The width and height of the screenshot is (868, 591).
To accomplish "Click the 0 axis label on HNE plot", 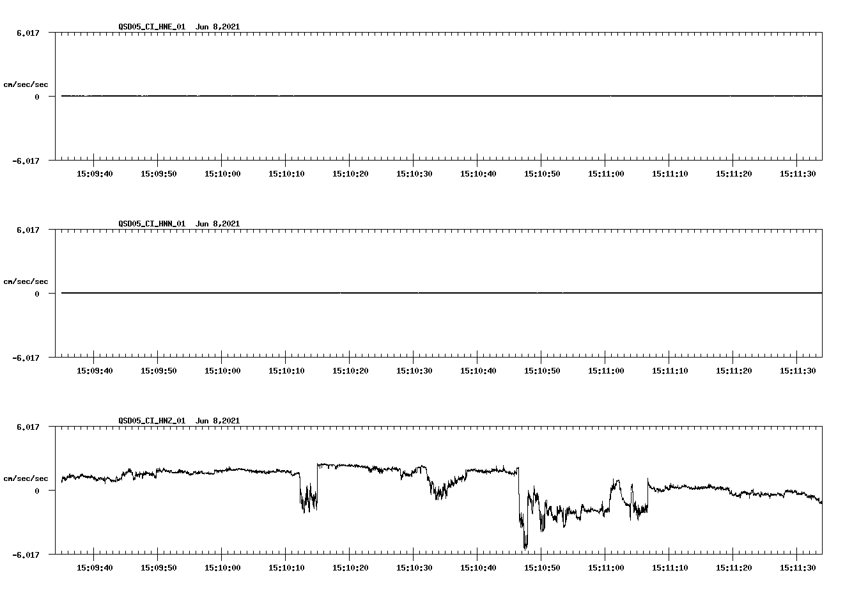I will [x=37, y=97].
